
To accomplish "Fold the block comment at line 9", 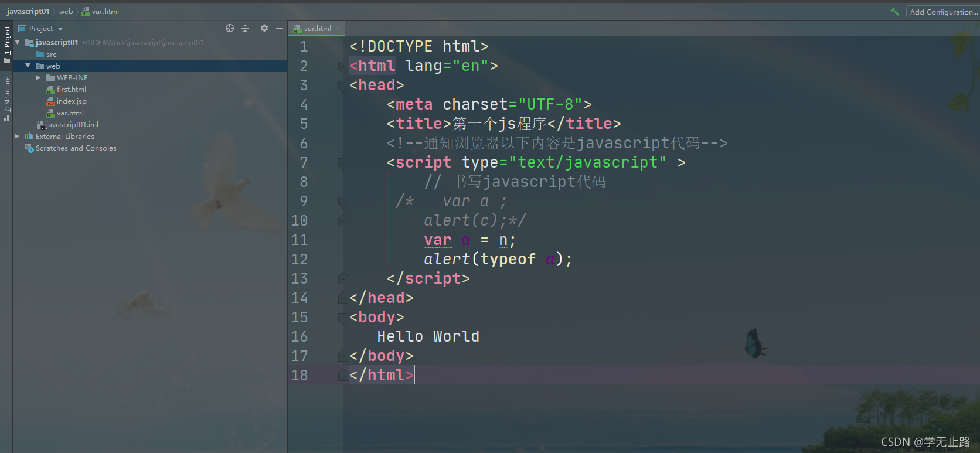I will pyautogui.click(x=343, y=202).
